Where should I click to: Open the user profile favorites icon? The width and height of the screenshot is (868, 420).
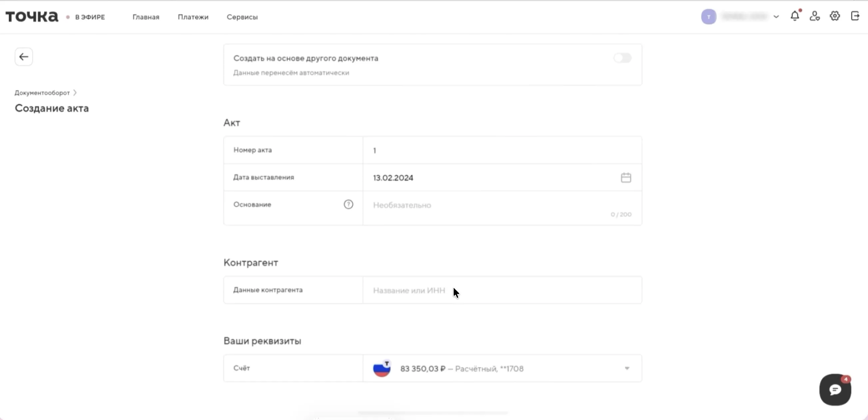[814, 16]
